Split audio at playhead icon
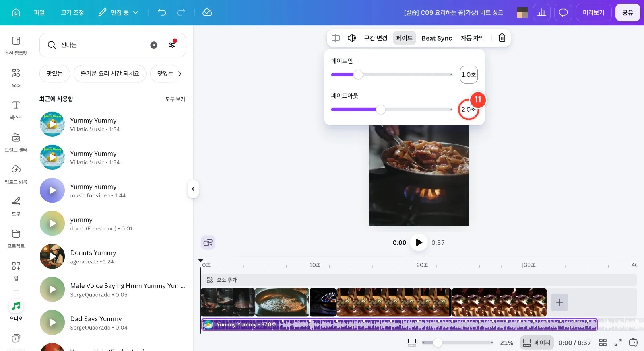The height and width of the screenshot is (351, 644). tap(336, 38)
